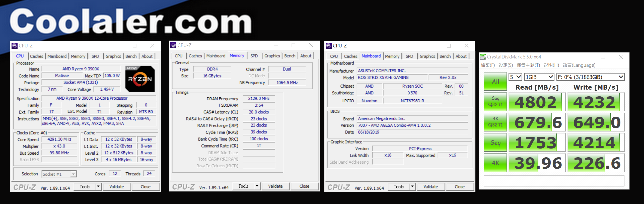This screenshot has width=644, height=204.
Task: Open the SPD tab in the Memory CPU-Z window
Action: pos(254,56)
